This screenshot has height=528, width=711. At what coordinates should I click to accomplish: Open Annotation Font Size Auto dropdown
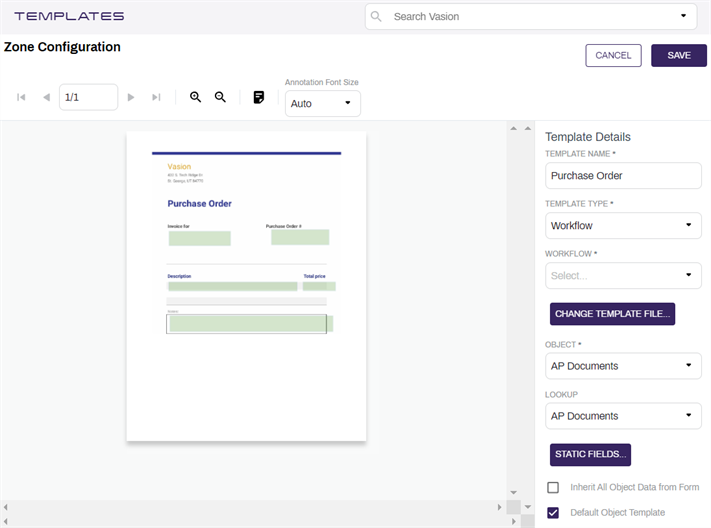point(322,103)
